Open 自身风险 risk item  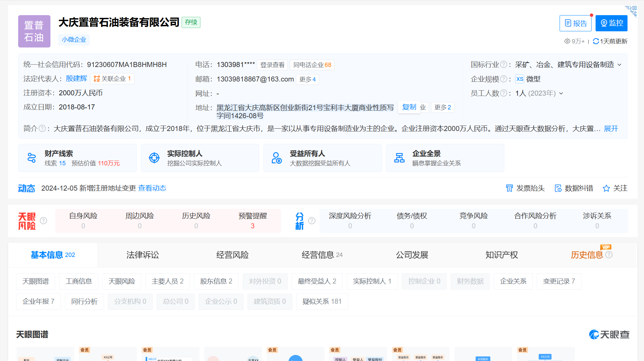click(x=83, y=221)
